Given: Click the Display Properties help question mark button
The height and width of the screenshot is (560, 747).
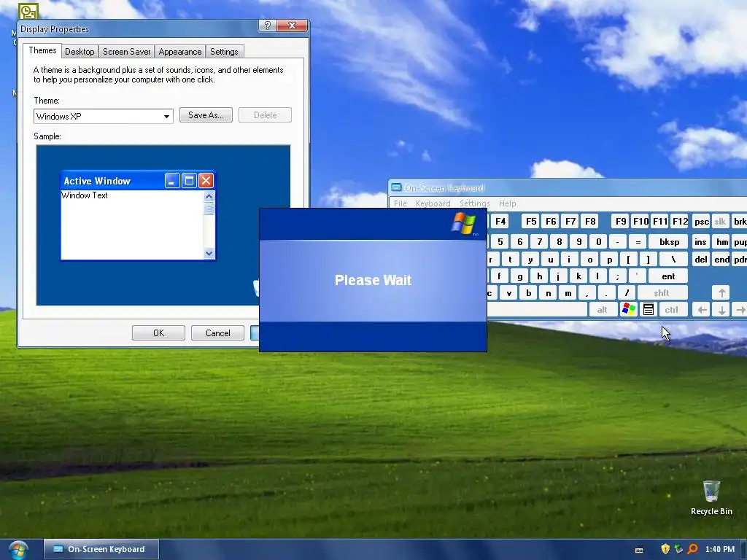Looking at the screenshot, I should click(x=268, y=26).
